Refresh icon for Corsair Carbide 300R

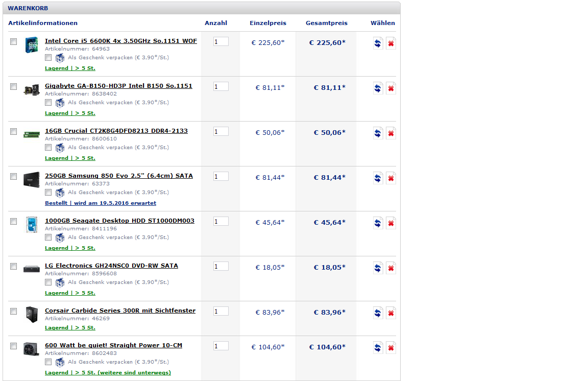pyautogui.click(x=378, y=313)
